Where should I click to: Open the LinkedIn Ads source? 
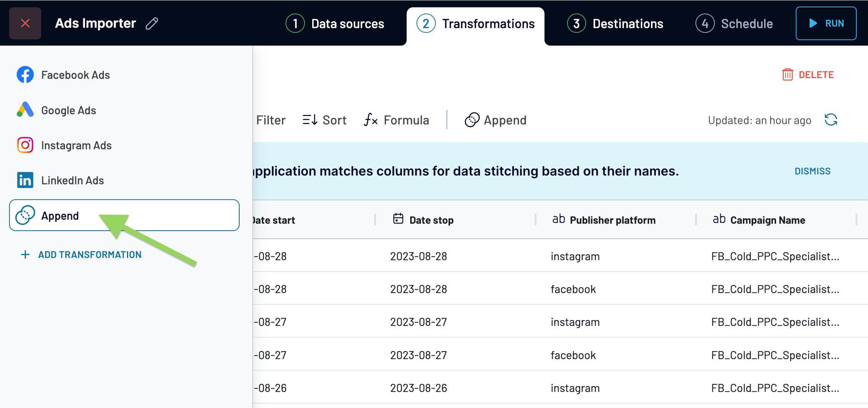pos(72,180)
